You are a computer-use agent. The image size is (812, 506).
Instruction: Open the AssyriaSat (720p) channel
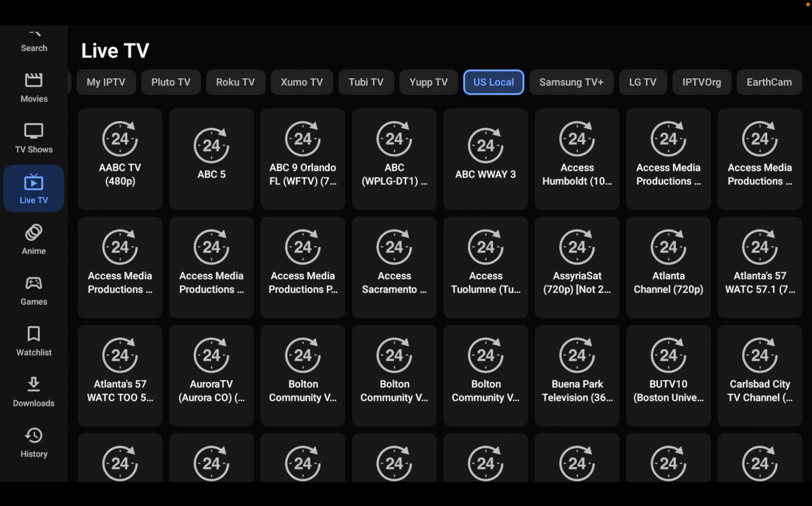coord(577,267)
